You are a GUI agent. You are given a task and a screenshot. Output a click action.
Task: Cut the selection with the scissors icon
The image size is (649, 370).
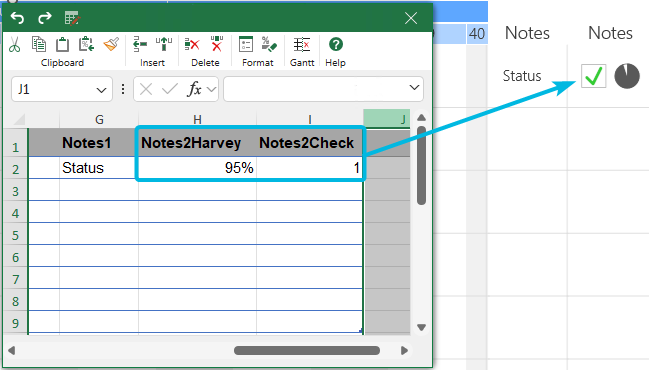14,44
